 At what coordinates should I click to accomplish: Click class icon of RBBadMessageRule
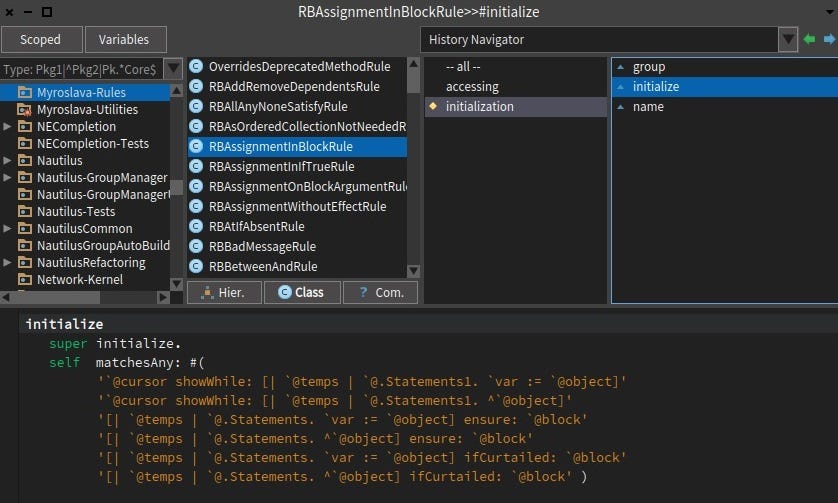(x=196, y=246)
